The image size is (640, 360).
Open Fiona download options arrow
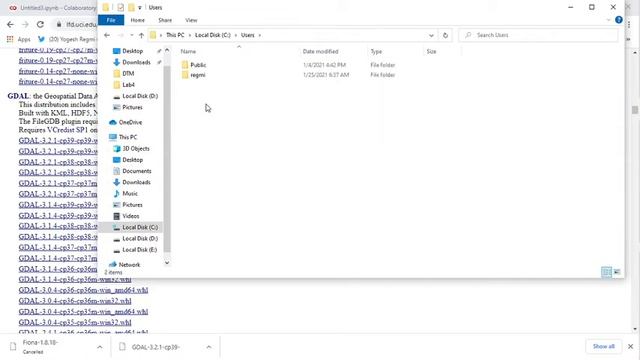pos(100,347)
